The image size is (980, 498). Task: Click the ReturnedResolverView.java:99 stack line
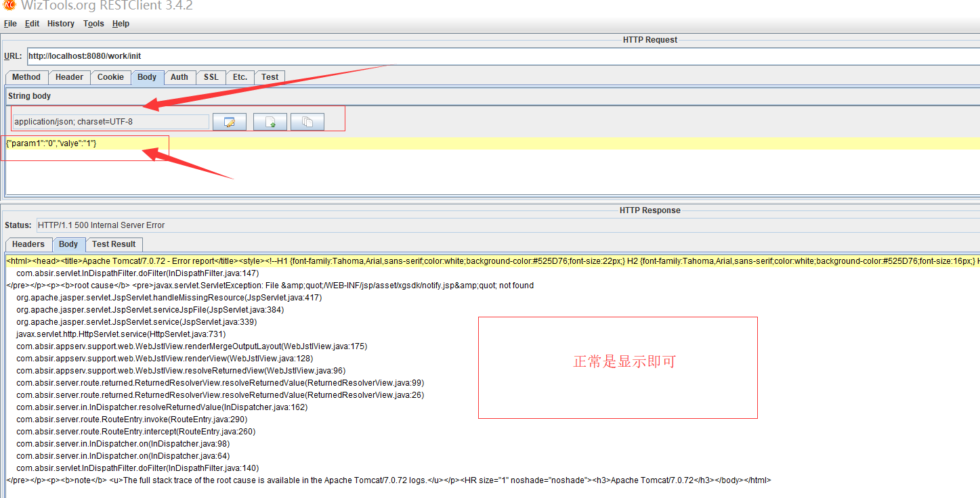(x=220, y=383)
